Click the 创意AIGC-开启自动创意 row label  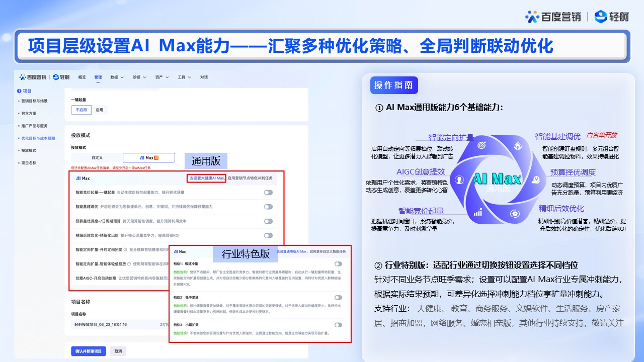point(96,278)
